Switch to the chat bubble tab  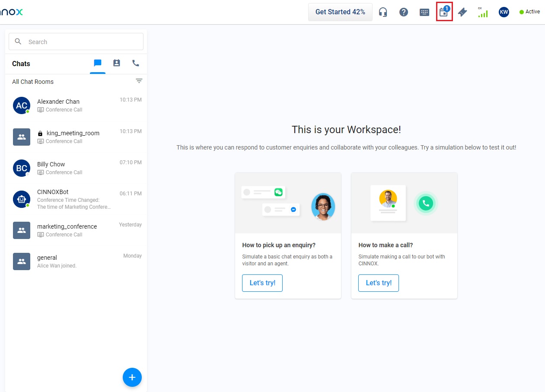[x=98, y=63]
